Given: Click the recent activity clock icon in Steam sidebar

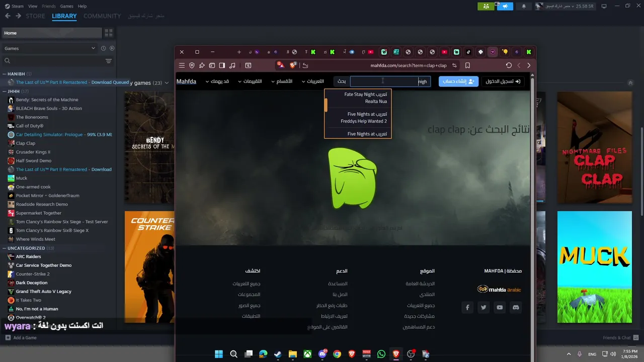Looking at the screenshot, I should tap(103, 48).
